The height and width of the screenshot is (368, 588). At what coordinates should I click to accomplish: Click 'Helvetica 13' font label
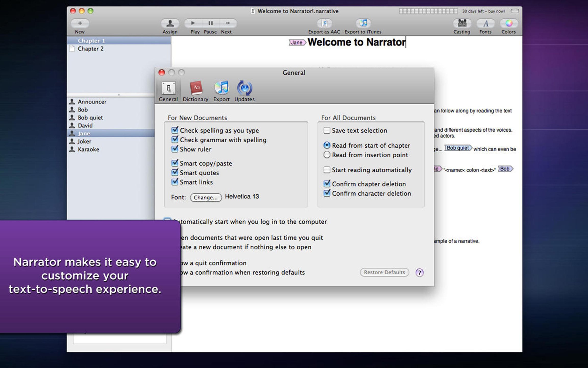[242, 196]
